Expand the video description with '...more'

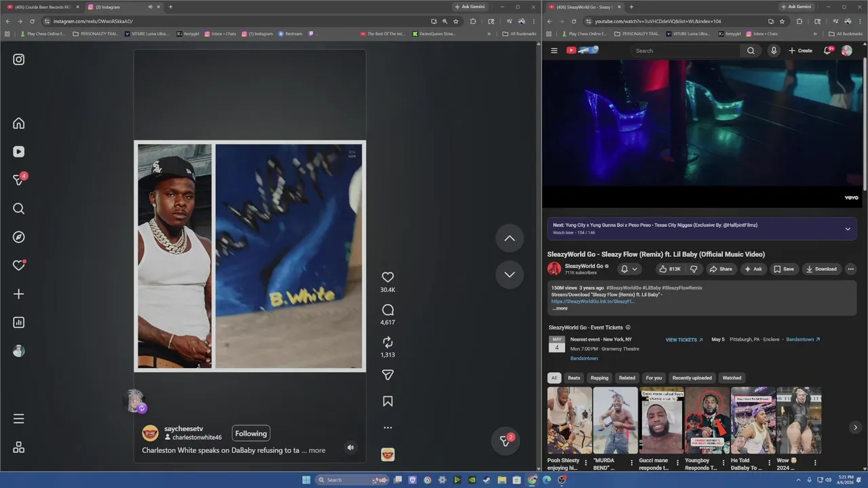point(559,308)
